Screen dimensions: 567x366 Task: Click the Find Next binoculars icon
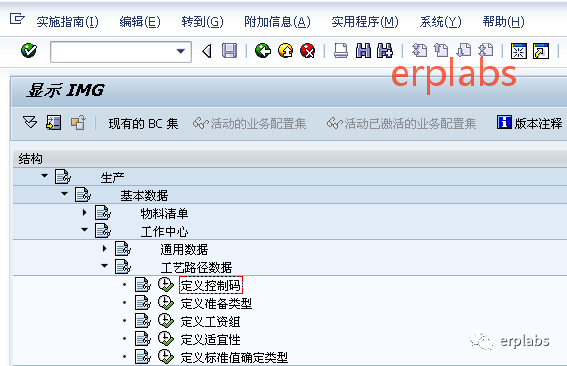click(385, 51)
